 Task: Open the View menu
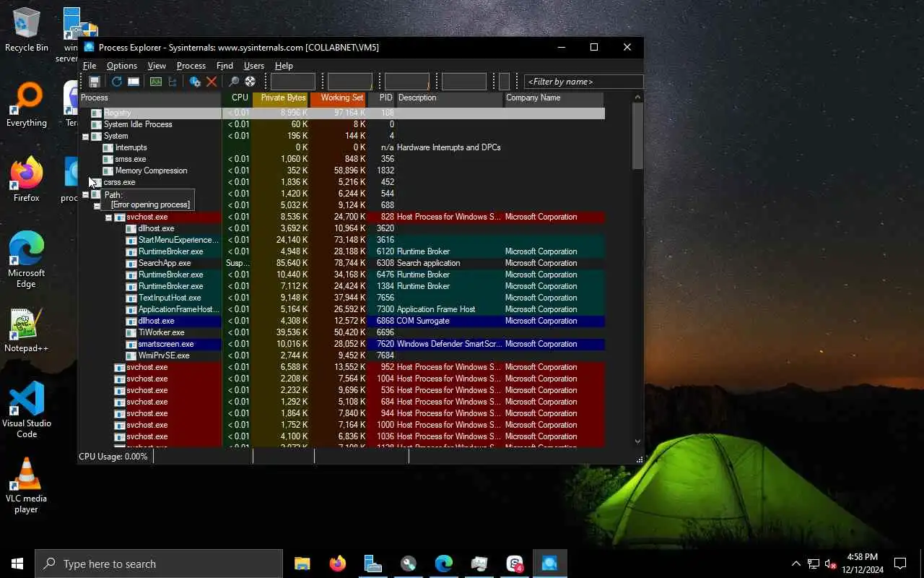click(157, 66)
